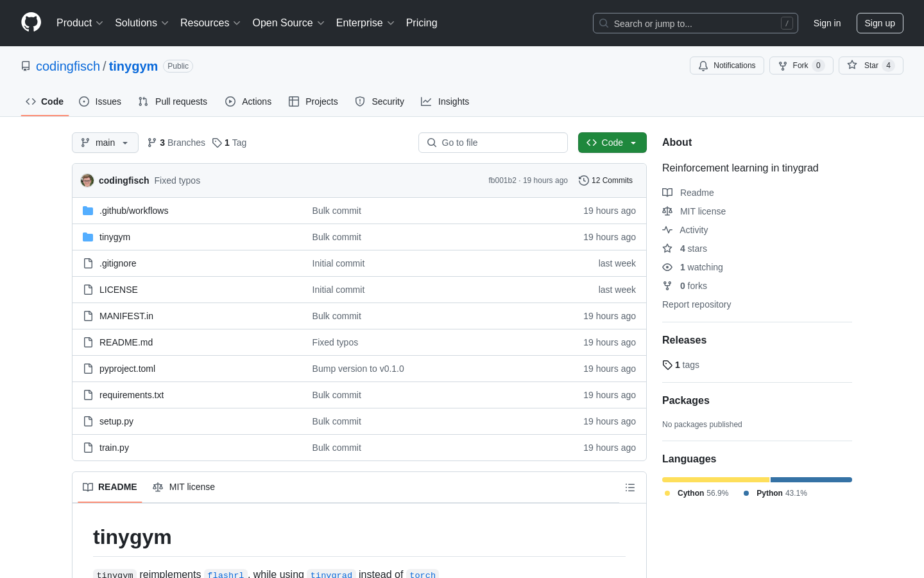924x578 pixels.
Task: Click the tag icon next to 1 Tag
Action: coord(217,143)
